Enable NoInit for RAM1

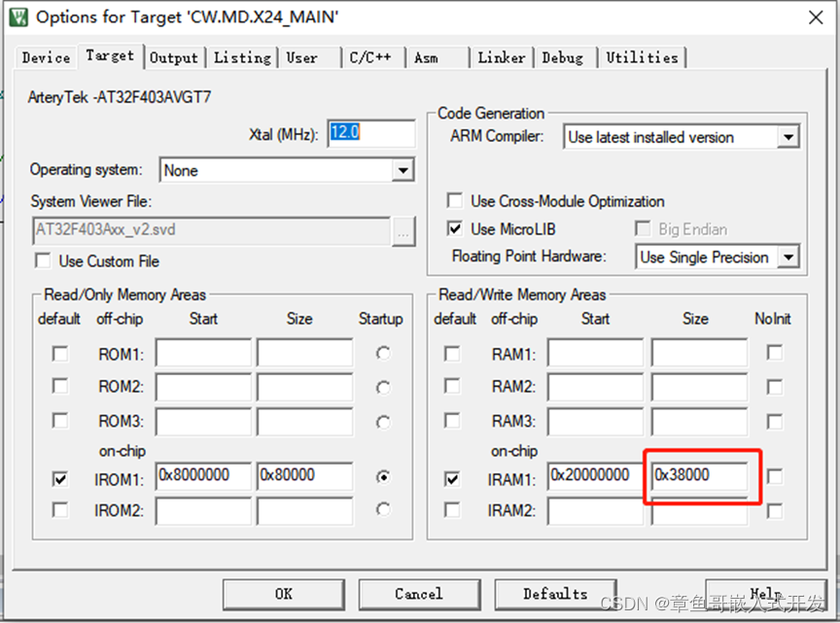click(775, 353)
